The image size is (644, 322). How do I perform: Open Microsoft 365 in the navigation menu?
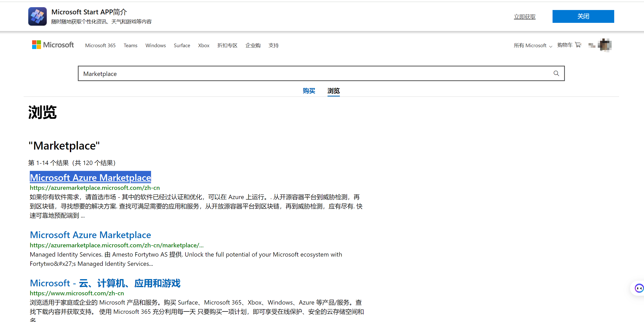pyautogui.click(x=100, y=45)
